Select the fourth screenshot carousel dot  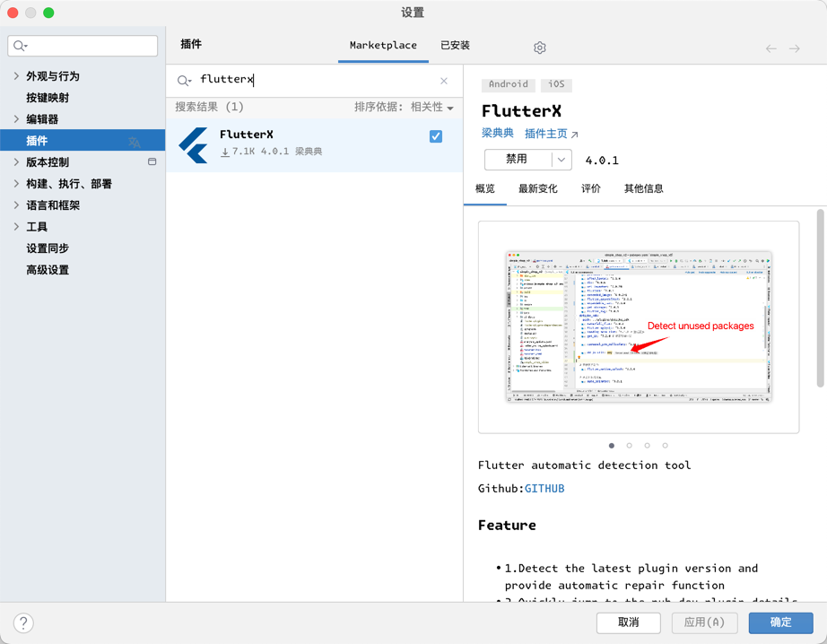tap(665, 446)
